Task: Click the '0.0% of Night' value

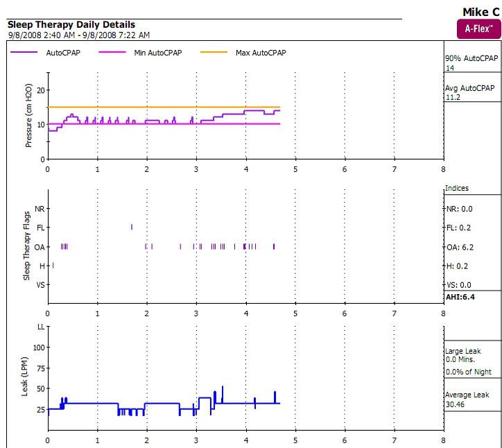Action: coord(469,372)
